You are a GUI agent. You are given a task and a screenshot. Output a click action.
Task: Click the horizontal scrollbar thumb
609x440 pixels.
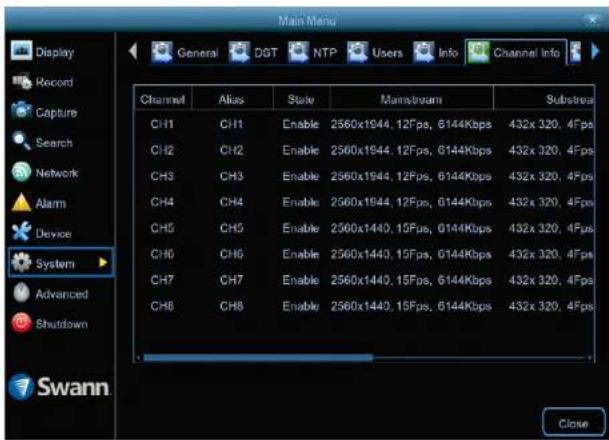(x=258, y=358)
